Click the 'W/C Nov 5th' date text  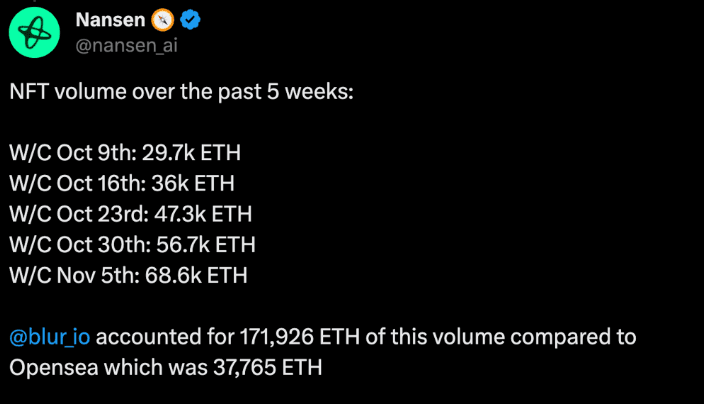(x=74, y=275)
